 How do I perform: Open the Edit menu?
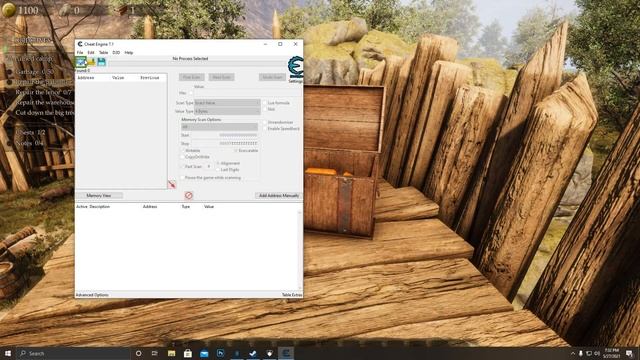(91, 53)
